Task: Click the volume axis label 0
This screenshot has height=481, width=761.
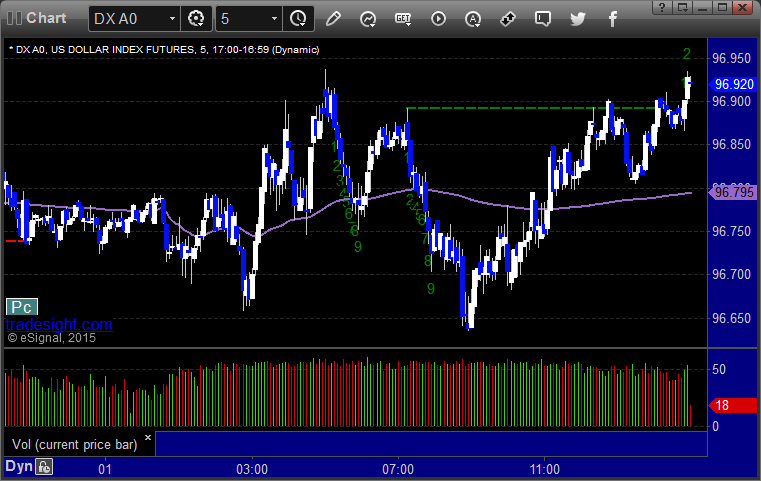Action: 715,427
